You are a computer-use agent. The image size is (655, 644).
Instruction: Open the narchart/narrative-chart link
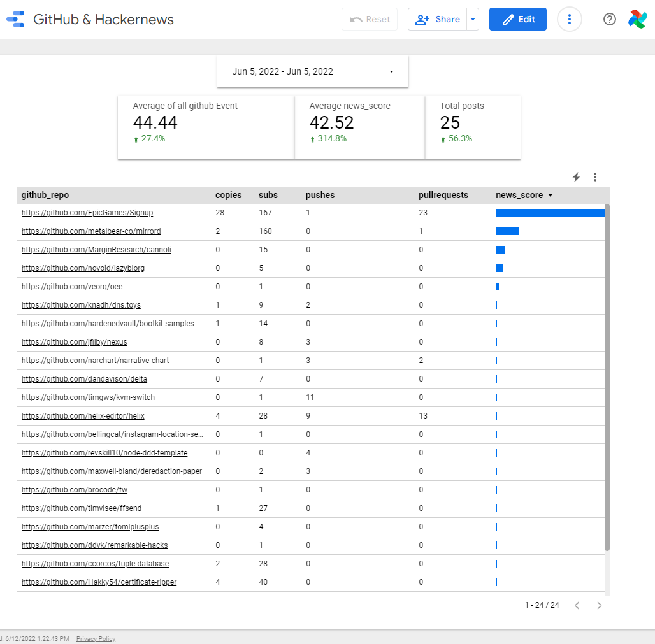tap(95, 360)
